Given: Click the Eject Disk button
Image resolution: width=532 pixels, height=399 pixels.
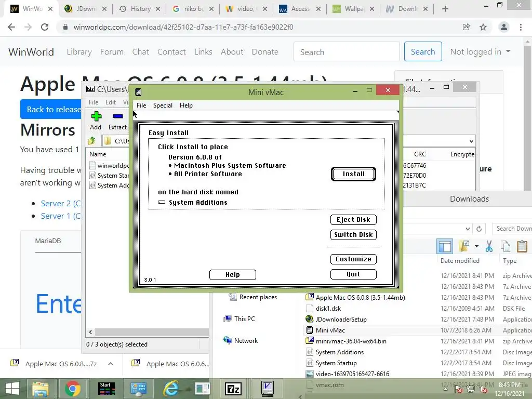Looking at the screenshot, I should coord(353,220).
